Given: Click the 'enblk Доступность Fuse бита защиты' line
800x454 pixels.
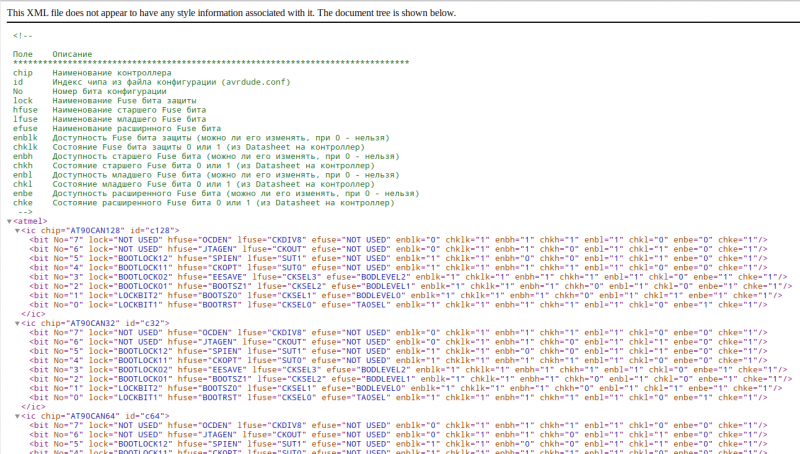Looking at the screenshot, I should [201, 138].
